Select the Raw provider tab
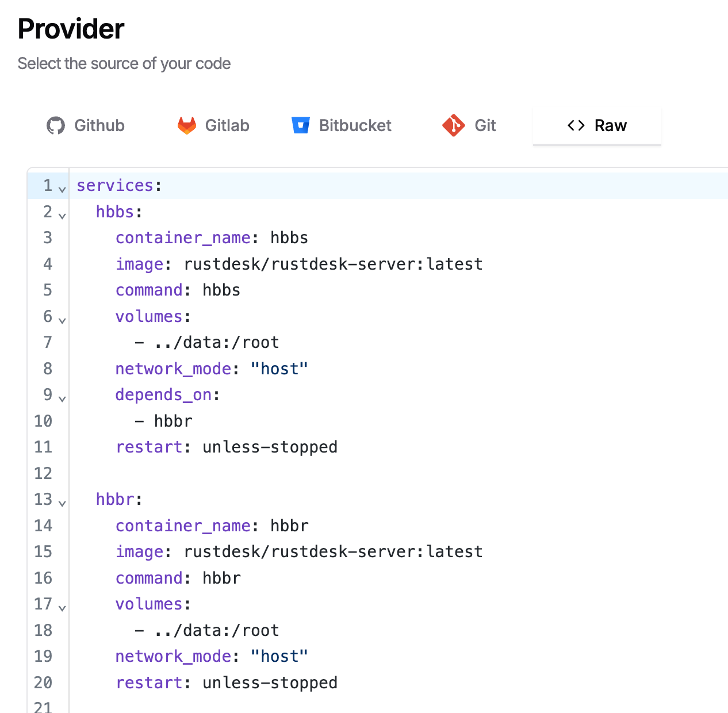 597,125
